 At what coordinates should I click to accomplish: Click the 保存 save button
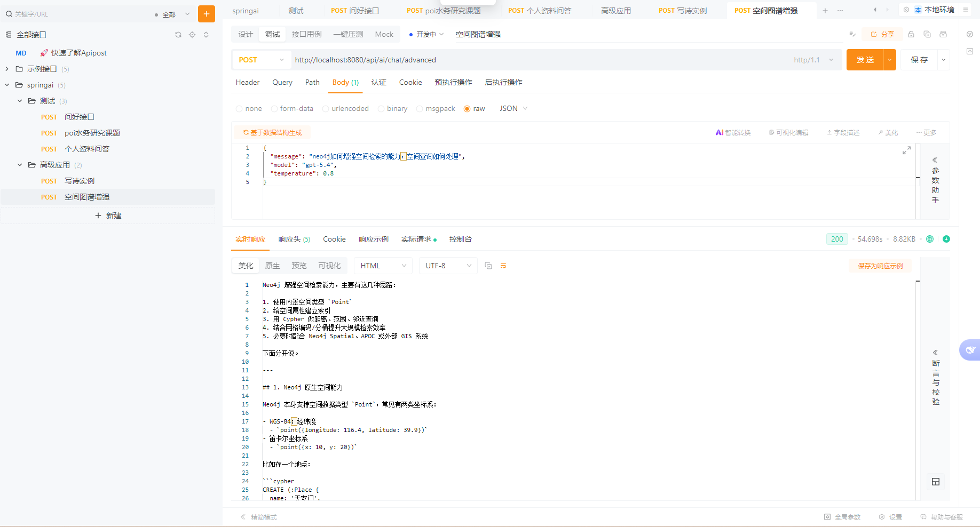click(x=919, y=60)
